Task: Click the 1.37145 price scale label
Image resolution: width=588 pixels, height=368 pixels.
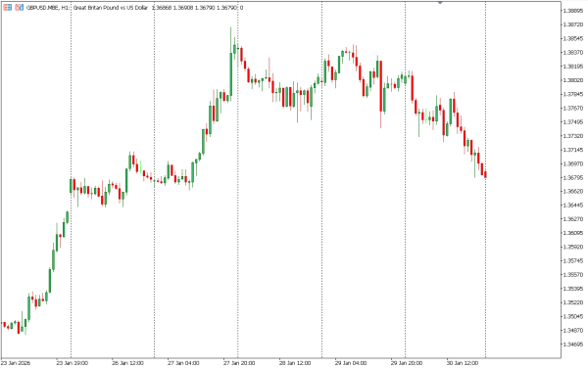Action: tap(573, 150)
